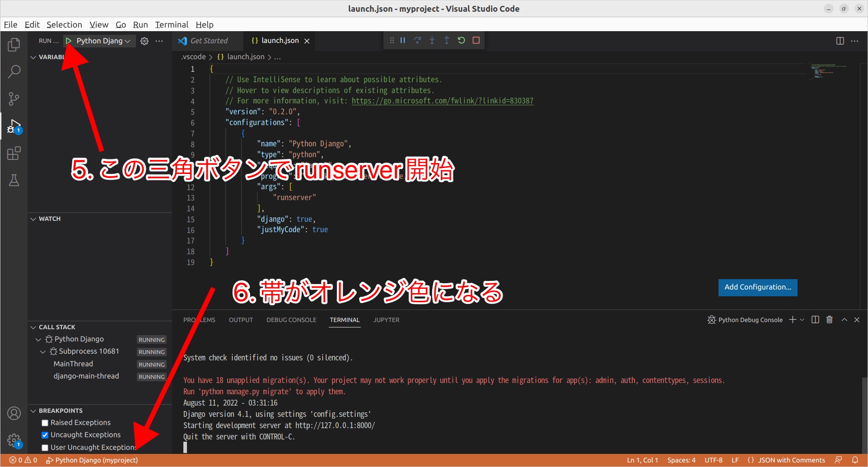868x467 pixels.
Task: Pause the running debug session
Action: click(402, 40)
